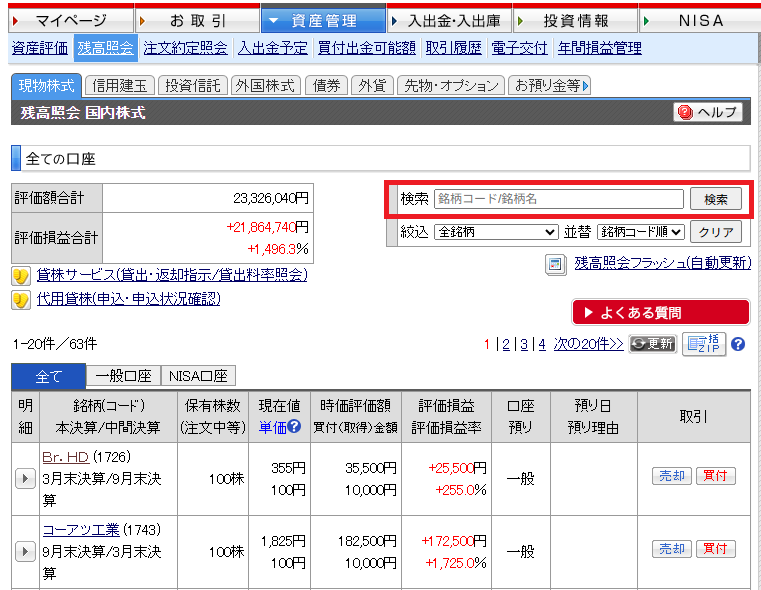Expand details for the Br. HD row
Screen dimensions: 761x590
click(x=26, y=478)
